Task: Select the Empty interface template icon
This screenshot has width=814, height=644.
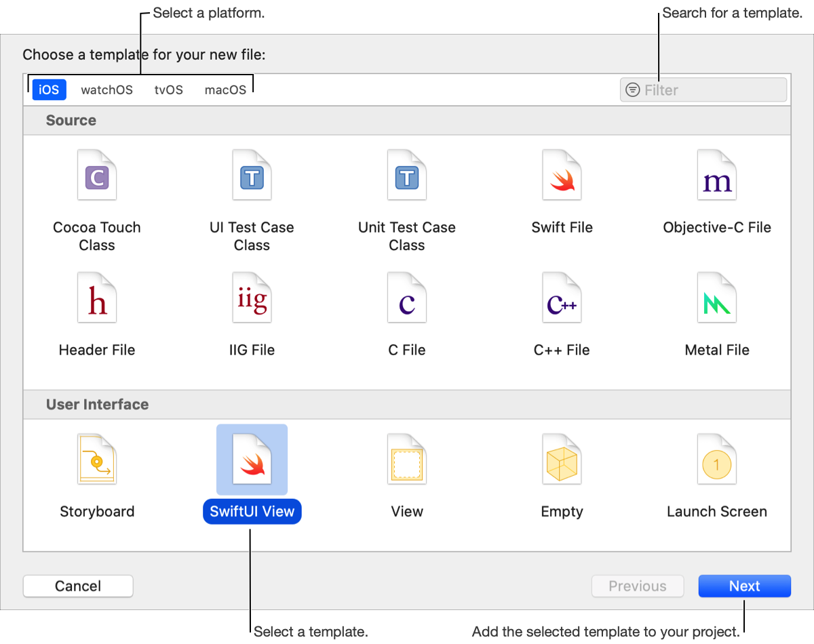Action: point(562,460)
